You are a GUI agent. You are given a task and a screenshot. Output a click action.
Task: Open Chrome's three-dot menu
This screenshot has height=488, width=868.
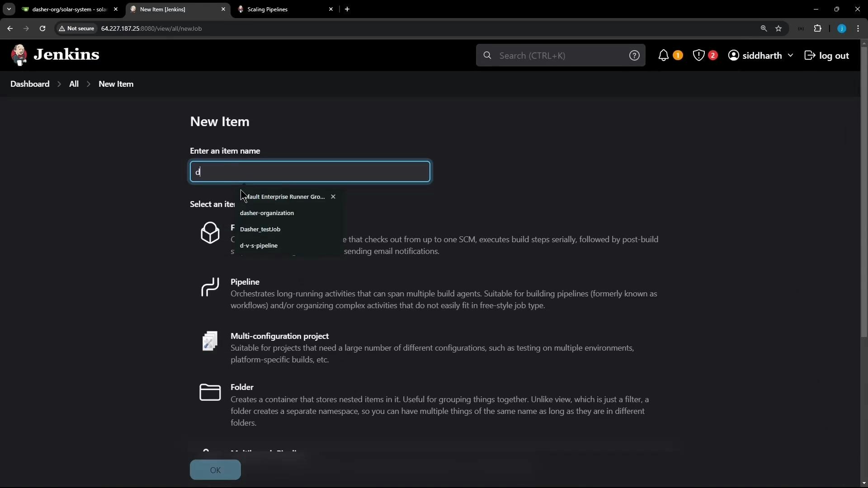858,28
